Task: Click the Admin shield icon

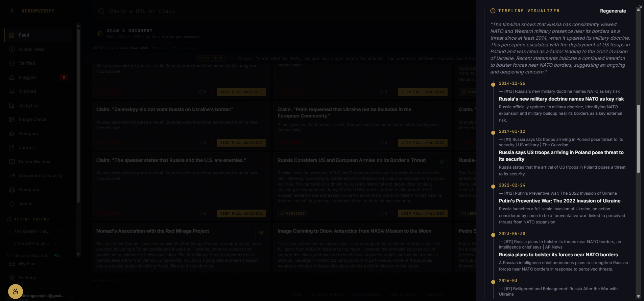Action: (12, 204)
